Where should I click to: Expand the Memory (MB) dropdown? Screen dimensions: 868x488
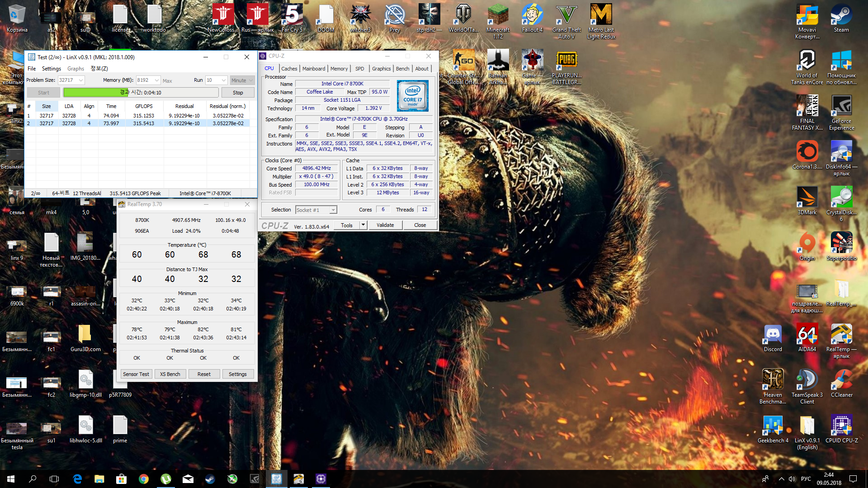[x=157, y=80]
